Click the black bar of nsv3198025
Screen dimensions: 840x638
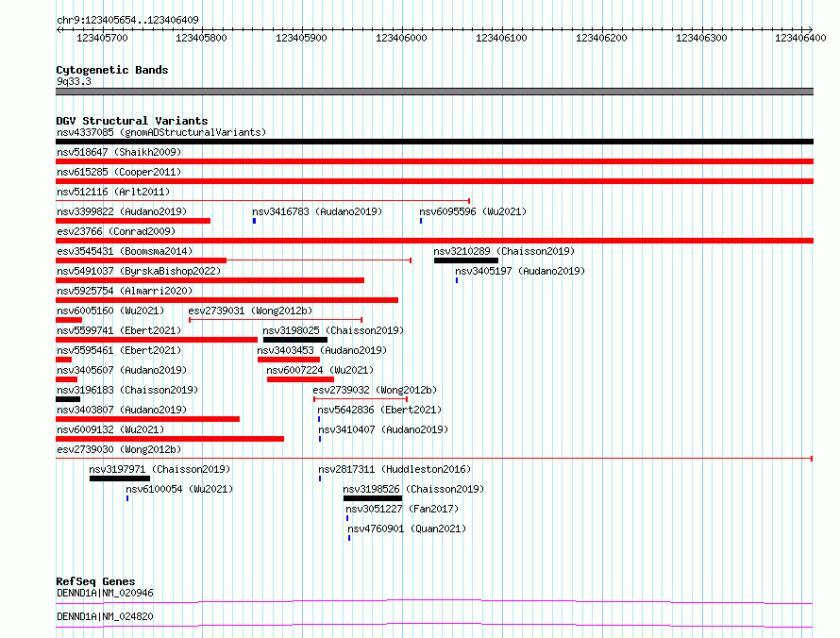(x=295, y=340)
